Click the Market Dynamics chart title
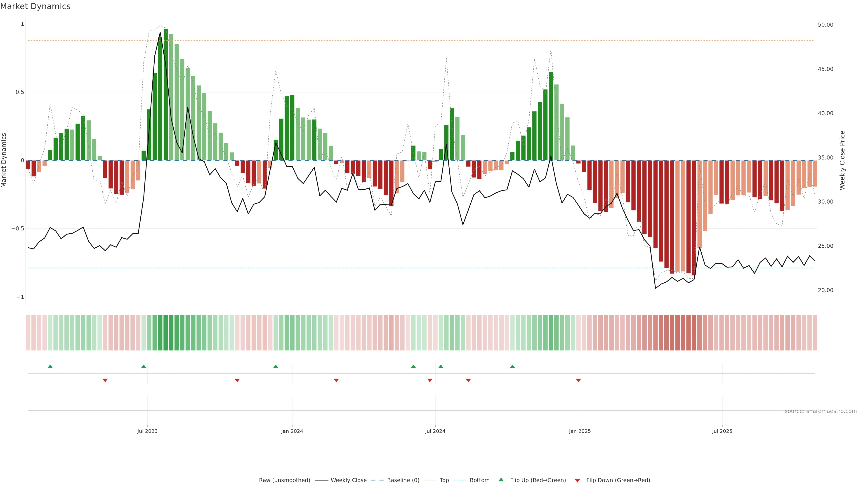 [x=35, y=6]
